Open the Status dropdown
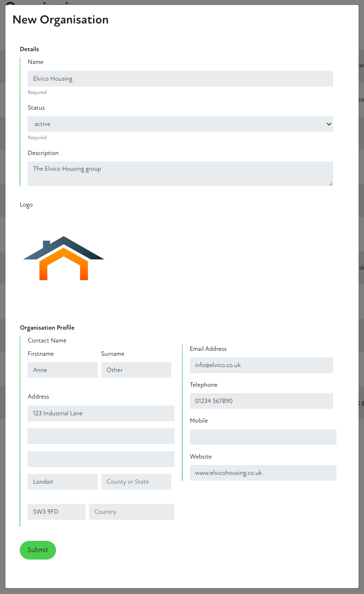364x594 pixels. tap(180, 124)
